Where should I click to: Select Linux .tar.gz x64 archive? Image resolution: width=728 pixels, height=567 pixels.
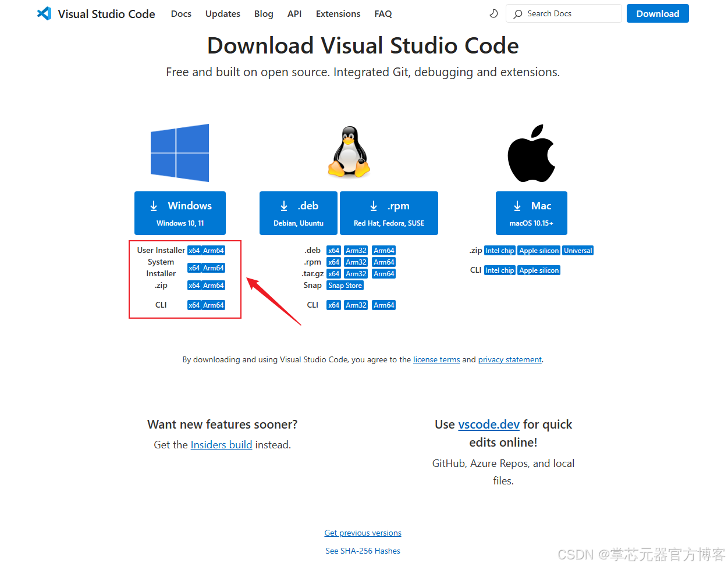point(333,274)
